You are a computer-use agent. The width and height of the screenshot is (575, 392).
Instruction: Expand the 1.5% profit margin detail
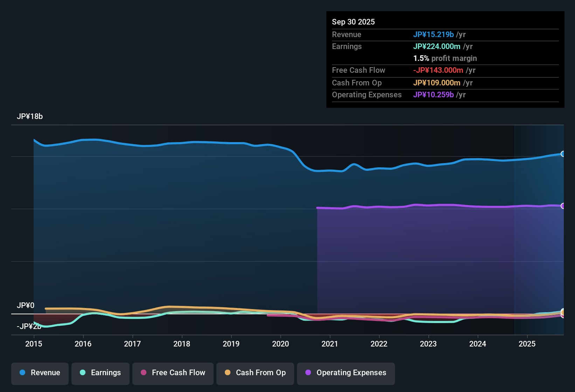445,58
